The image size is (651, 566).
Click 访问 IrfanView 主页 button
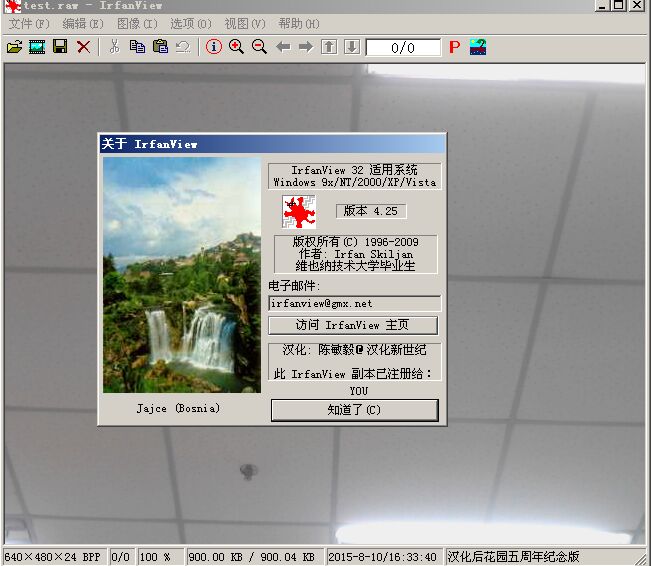(353, 325)
